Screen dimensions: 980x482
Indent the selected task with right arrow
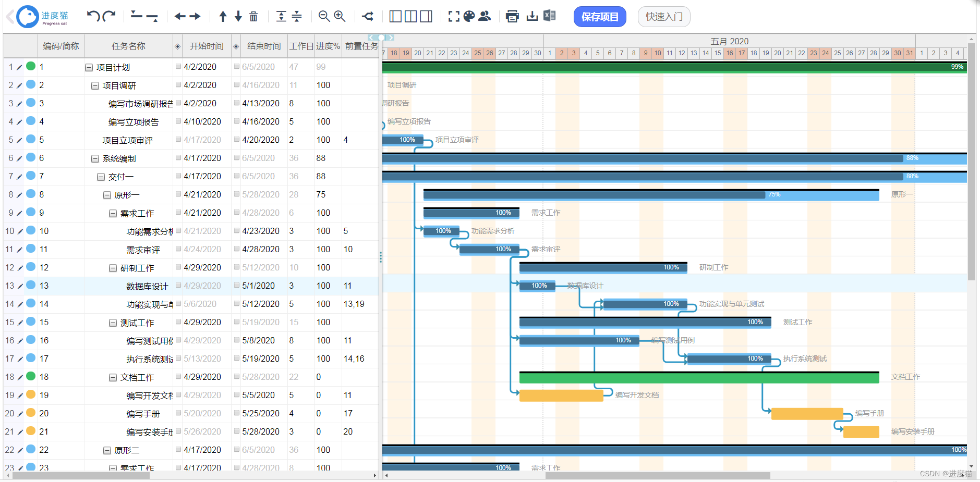(x=195, y=17)
